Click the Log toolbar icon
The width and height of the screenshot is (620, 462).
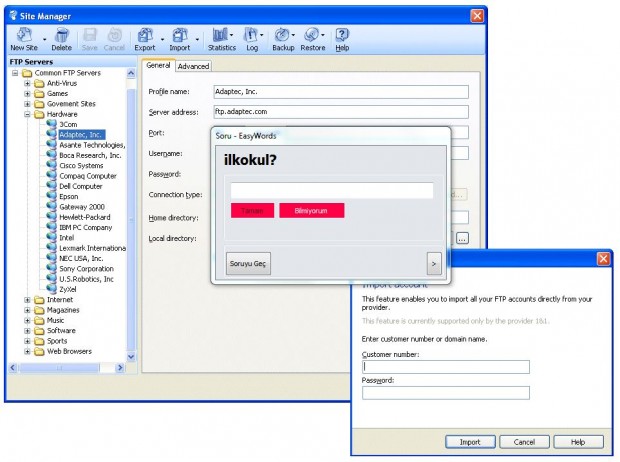pyautogui.click(x=250, y=35)
